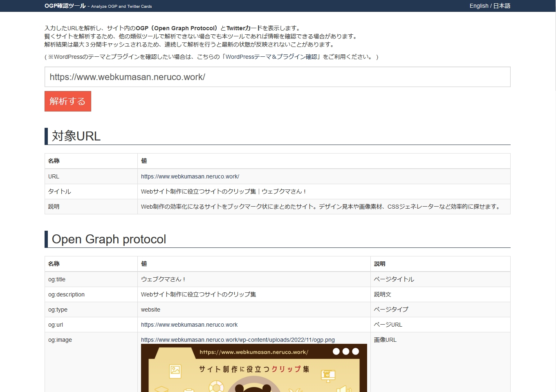Select the og:type row label
The width and height of the screenshot is (556, 392).
(58, 310)
